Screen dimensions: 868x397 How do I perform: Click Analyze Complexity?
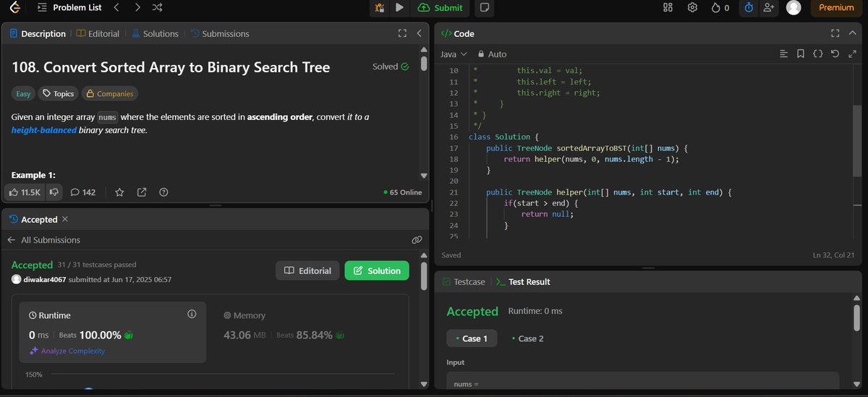67,351
